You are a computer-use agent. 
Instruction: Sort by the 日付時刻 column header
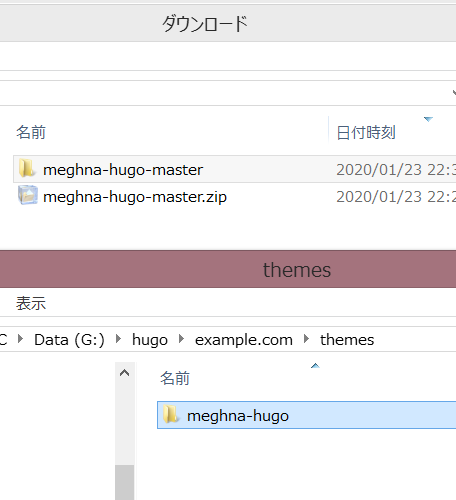(x=366, y=133)
